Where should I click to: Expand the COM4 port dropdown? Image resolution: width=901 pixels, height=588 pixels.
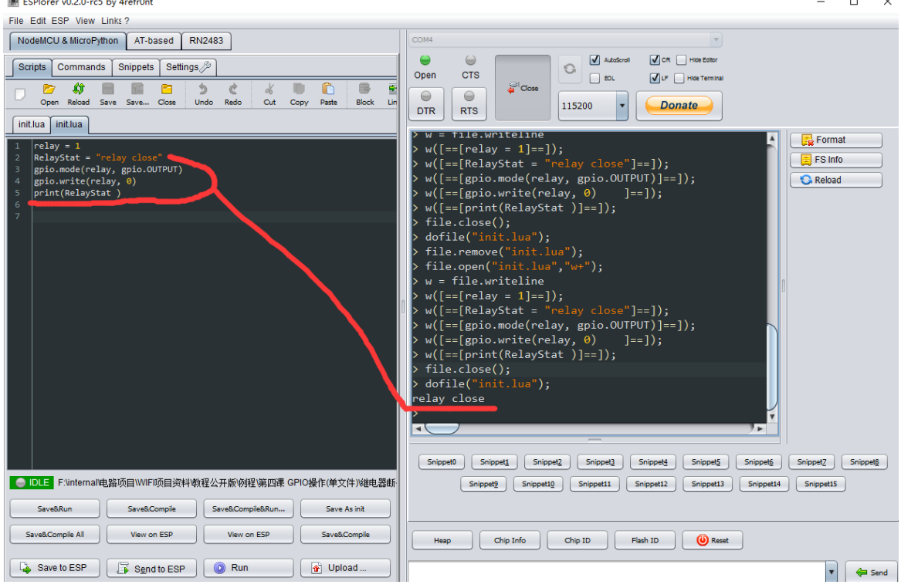[716, 39]
